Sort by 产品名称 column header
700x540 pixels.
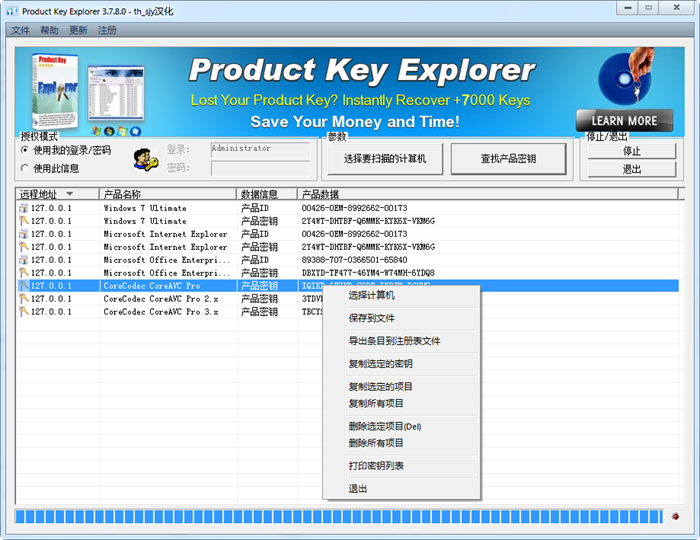167,194
